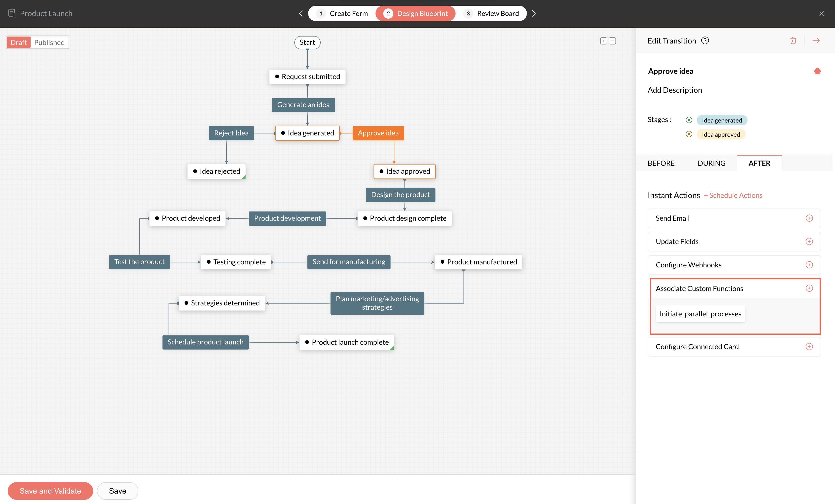
Task: Go to the next step chevron
Action: pos(534,14)
